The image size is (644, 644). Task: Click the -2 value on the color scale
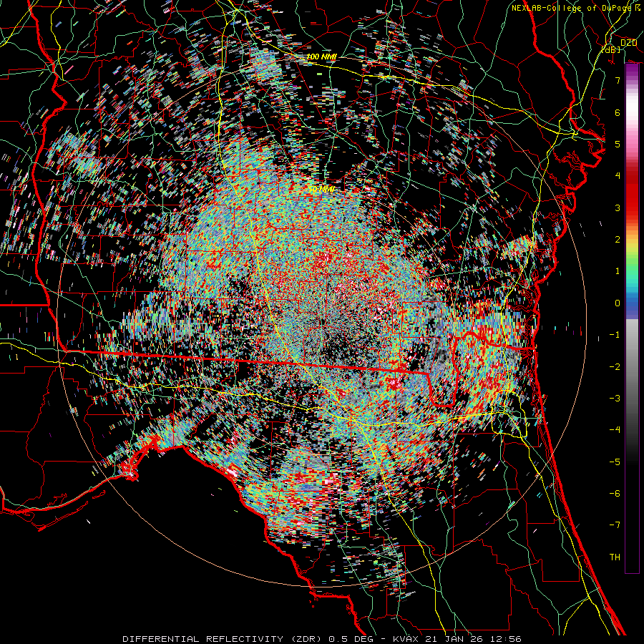click(615, 366)
